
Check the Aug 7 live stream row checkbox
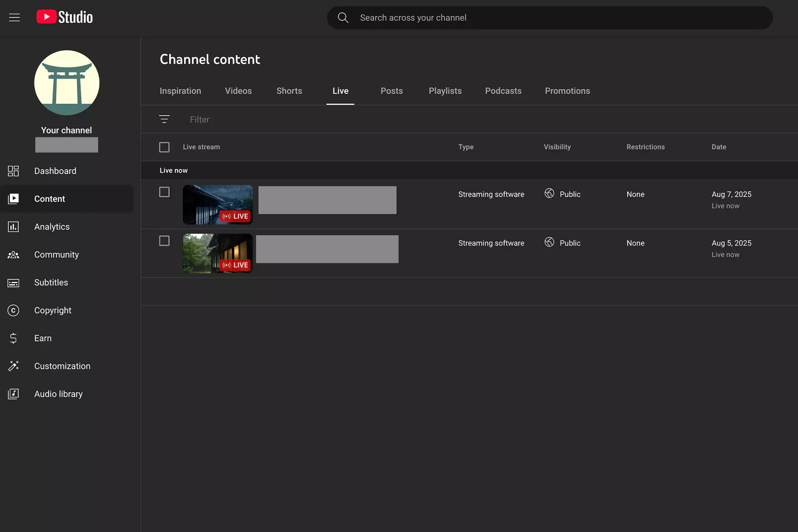[x=164, y=192]
